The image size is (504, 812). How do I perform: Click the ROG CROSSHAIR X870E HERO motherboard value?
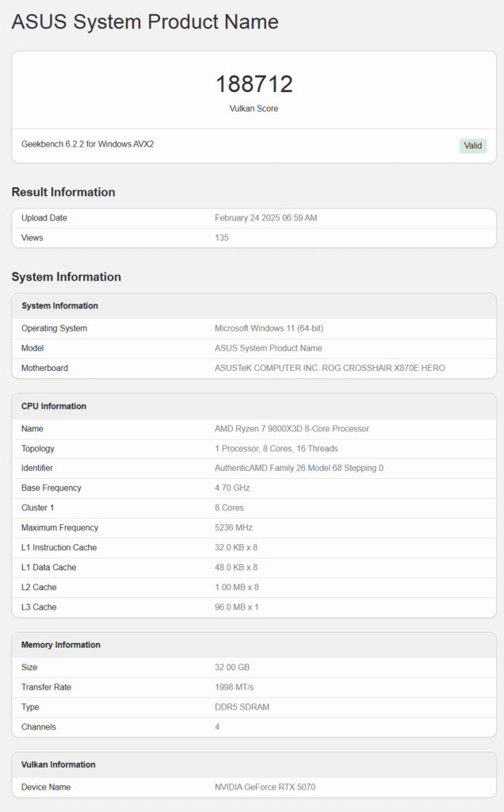pyautogui.click(x=330, y=368)
